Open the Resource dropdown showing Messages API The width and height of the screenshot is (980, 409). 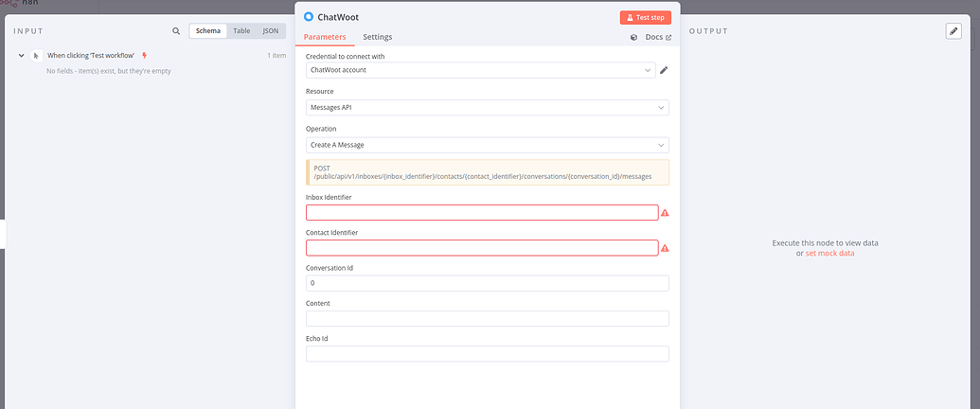click(488, 108)
